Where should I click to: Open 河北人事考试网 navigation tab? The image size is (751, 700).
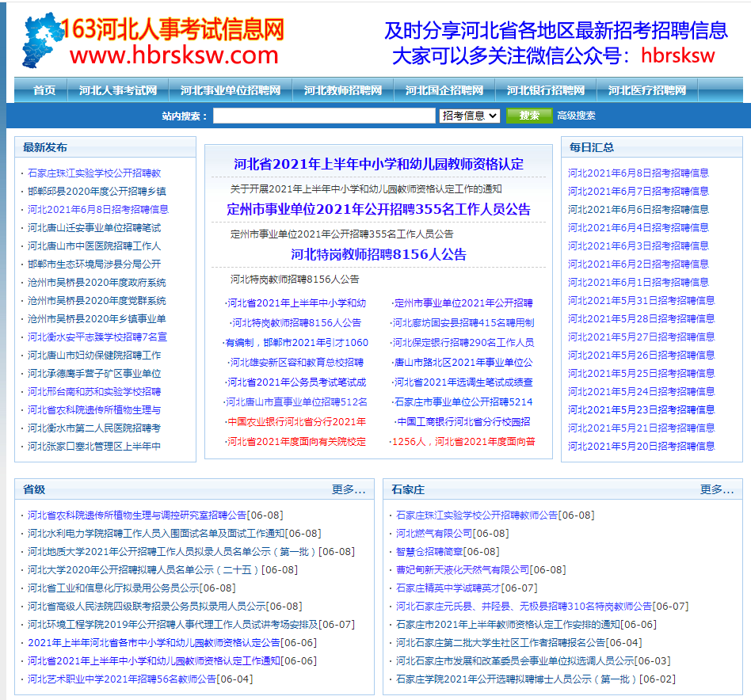click(x=118, y=90)
